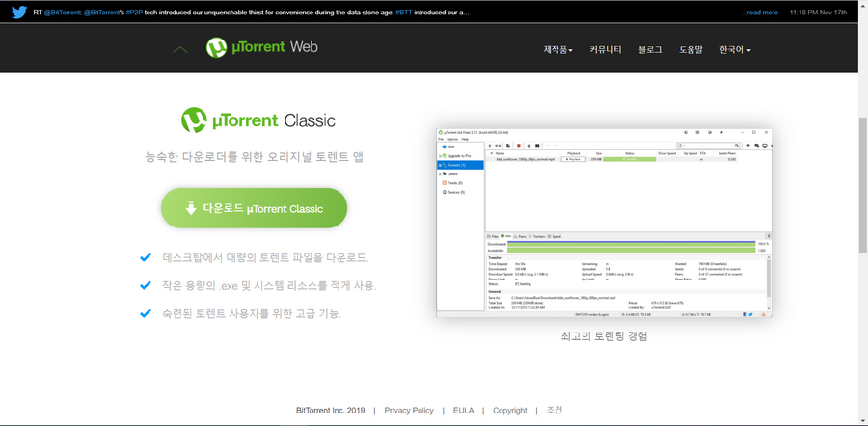Viewport: 868px width, 426px height.
Task: Open the 한국어 language dropdown
Action: point(735,50)
